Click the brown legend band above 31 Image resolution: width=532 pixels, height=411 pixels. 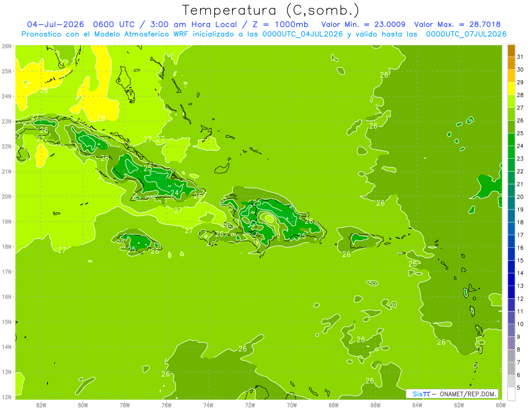pos(511,51)
